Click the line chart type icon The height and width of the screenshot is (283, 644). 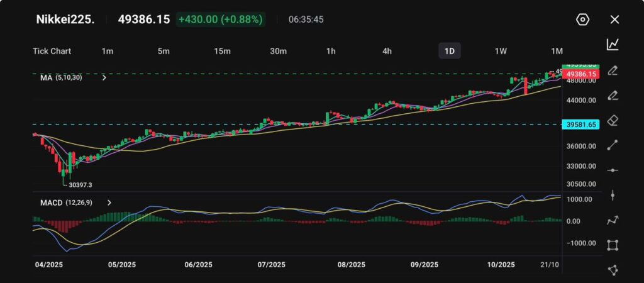pyautogui.click(x=613, y=44)
